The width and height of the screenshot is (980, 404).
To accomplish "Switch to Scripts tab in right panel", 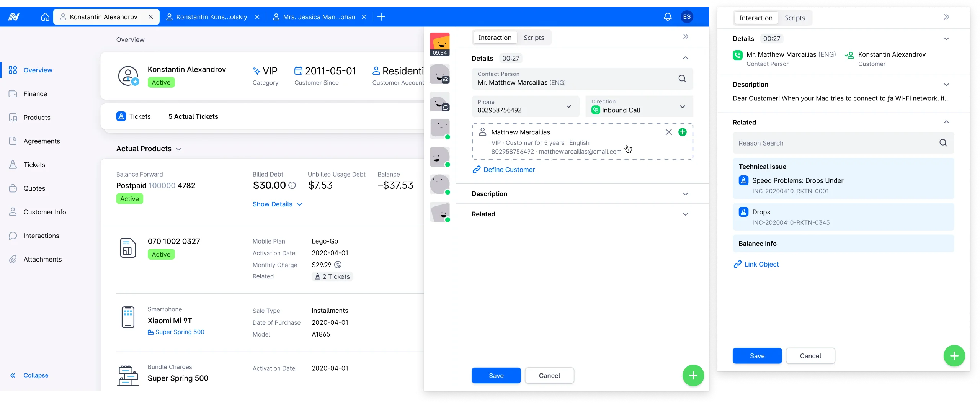I will pyautogui.click(x=795, y=18).
